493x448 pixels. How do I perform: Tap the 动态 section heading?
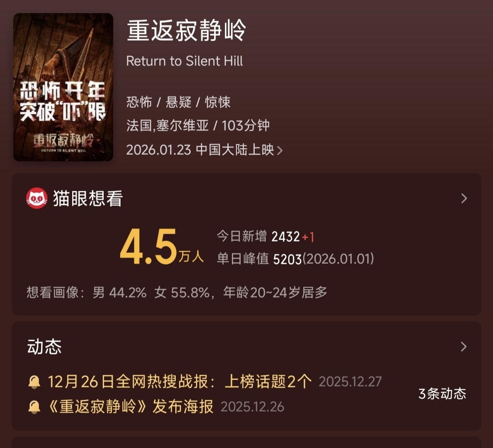coord(44,347)
